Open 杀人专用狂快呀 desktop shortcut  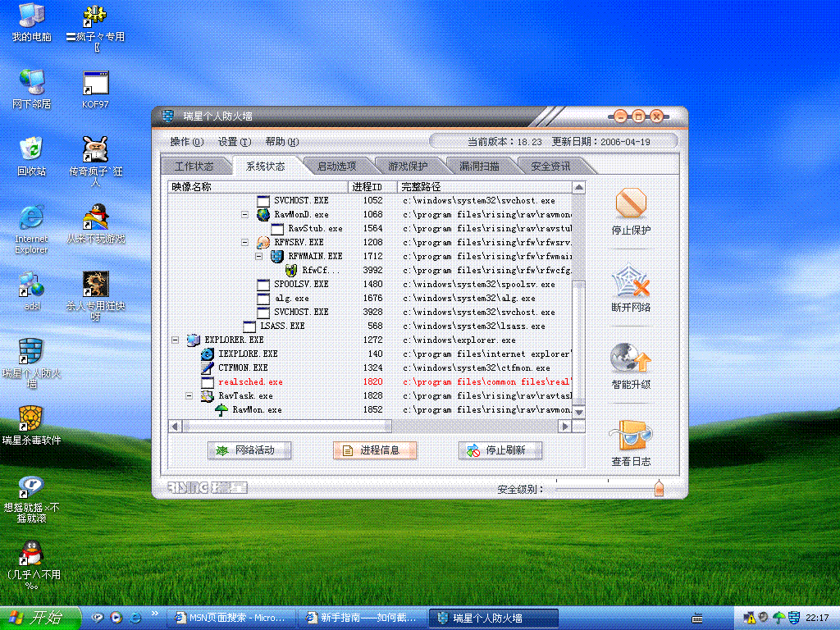click(95, 285)
